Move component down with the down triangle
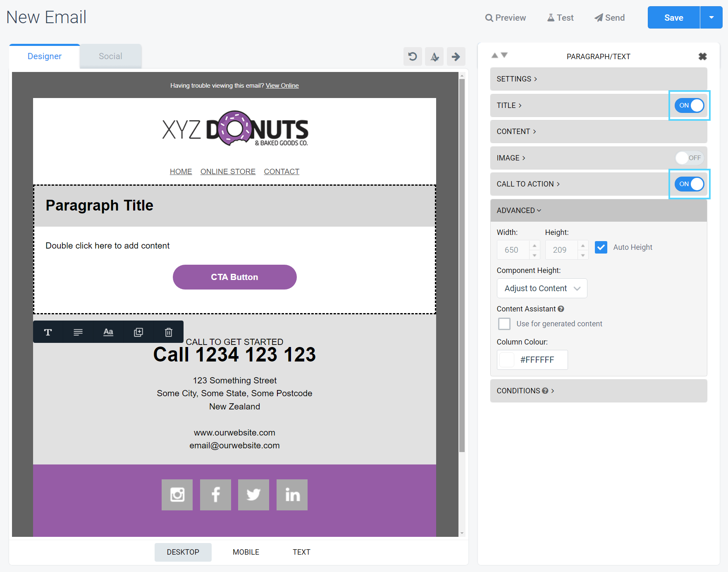728x572 pixels. pyautogui.click(x=504, y=55)
